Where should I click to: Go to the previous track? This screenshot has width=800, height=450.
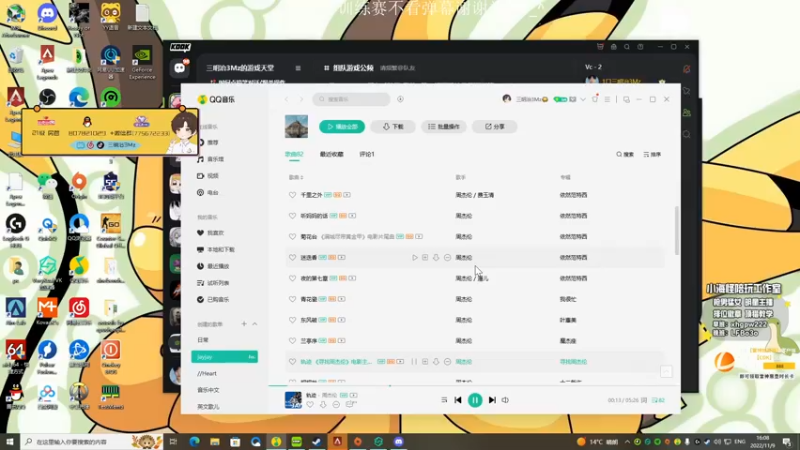(x=458, y=401)
